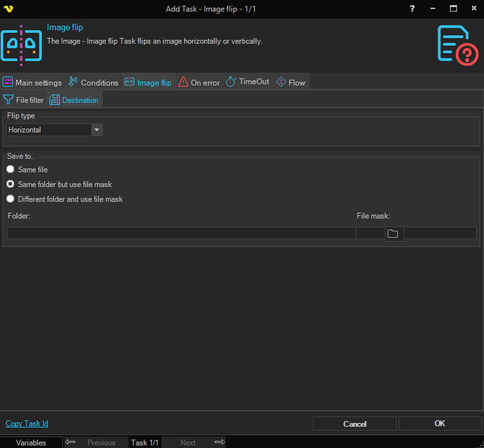Click into the Folder path input field
This screenshot has height=448, width=484.
(x=181, y=233)
